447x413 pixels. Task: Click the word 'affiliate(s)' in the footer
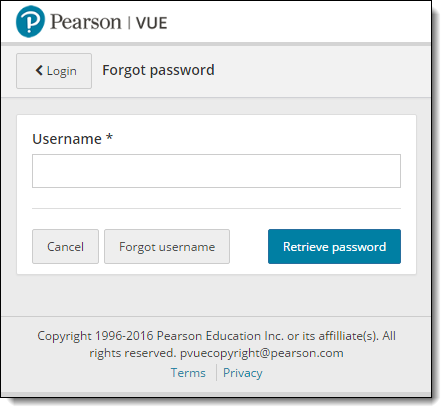click(x=348, y=336)
